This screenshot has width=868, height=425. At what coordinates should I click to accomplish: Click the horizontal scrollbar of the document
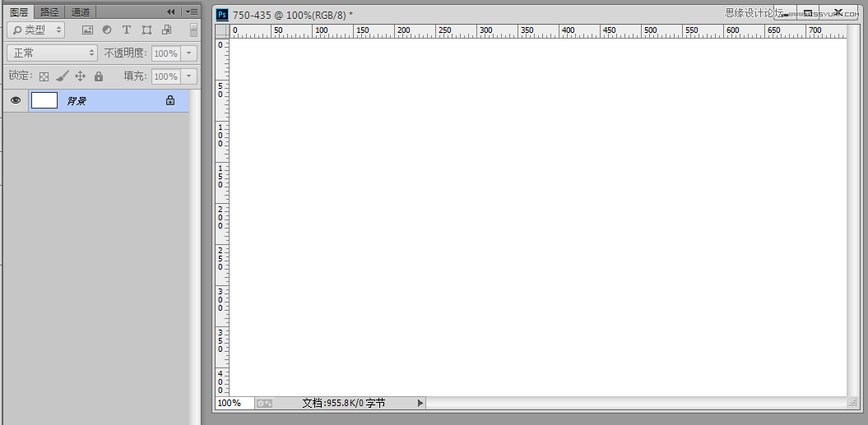pos(636,403)
